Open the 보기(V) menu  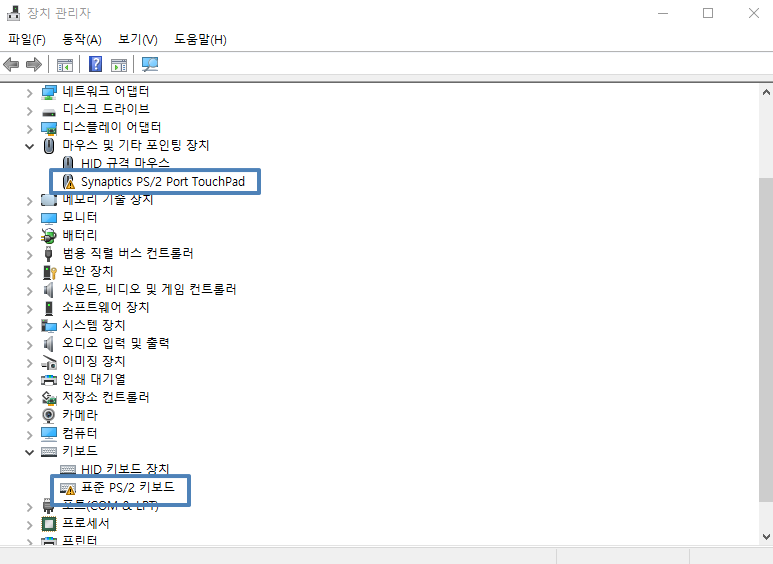point(138,39)
